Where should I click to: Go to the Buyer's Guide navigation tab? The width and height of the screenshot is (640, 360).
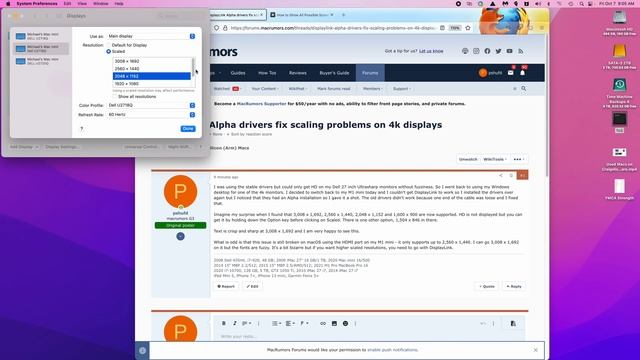334,73
